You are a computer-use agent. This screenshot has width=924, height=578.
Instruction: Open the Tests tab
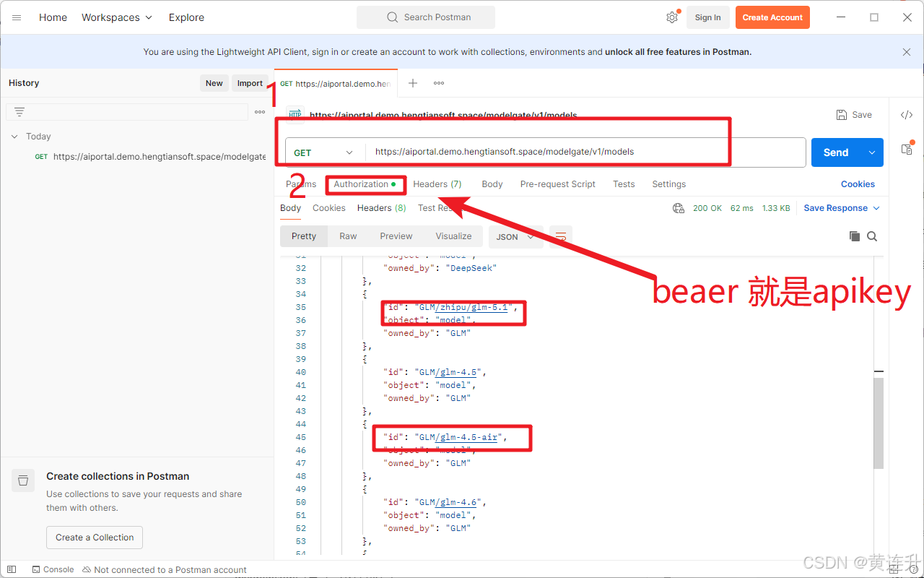pos(624,184)
